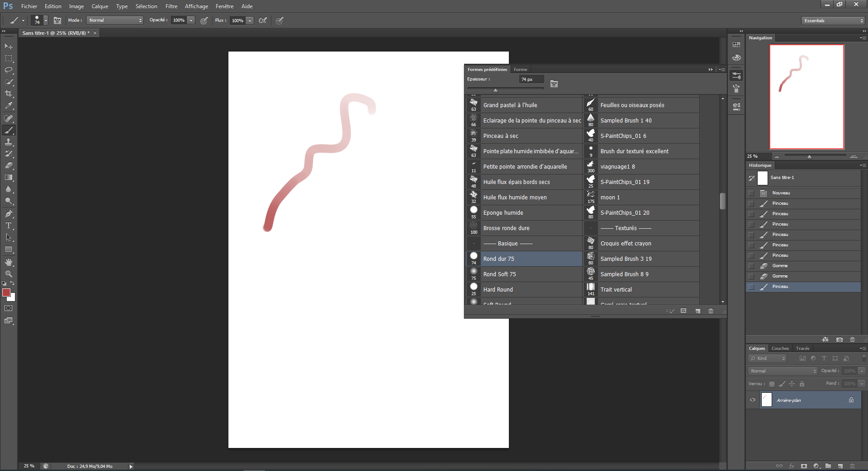Image resolution: width=868 pixels, height=471 pixels.
Task: Select the Gradient tool
Action: 9,178
